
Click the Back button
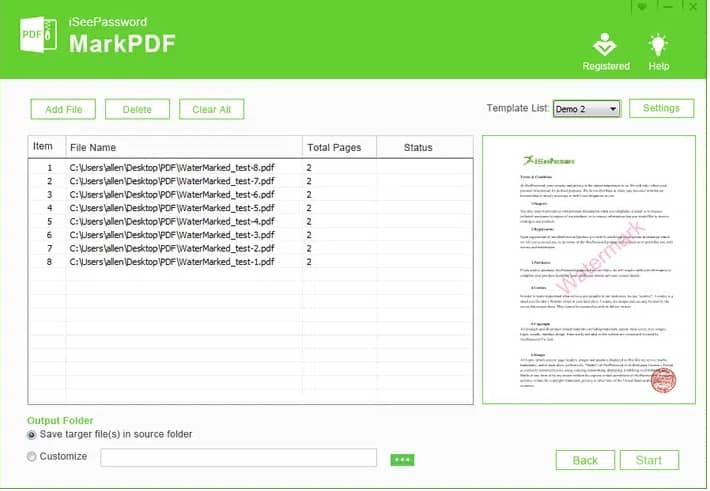585,460
